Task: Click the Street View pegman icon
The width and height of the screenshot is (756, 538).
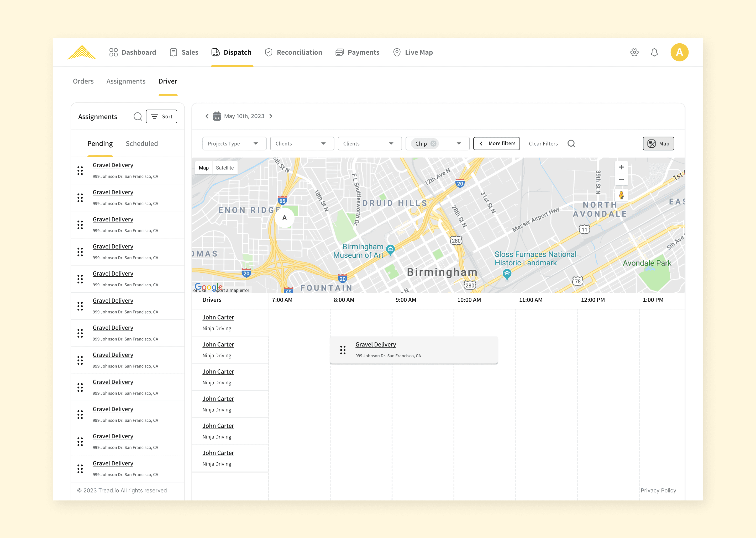Action: [x=621, y=195]
